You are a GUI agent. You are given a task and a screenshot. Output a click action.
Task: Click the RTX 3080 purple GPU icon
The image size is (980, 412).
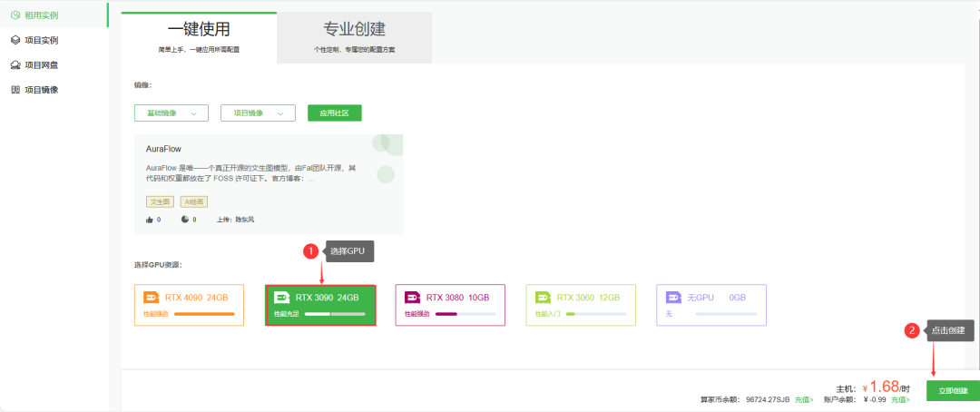tap(413, 298)
